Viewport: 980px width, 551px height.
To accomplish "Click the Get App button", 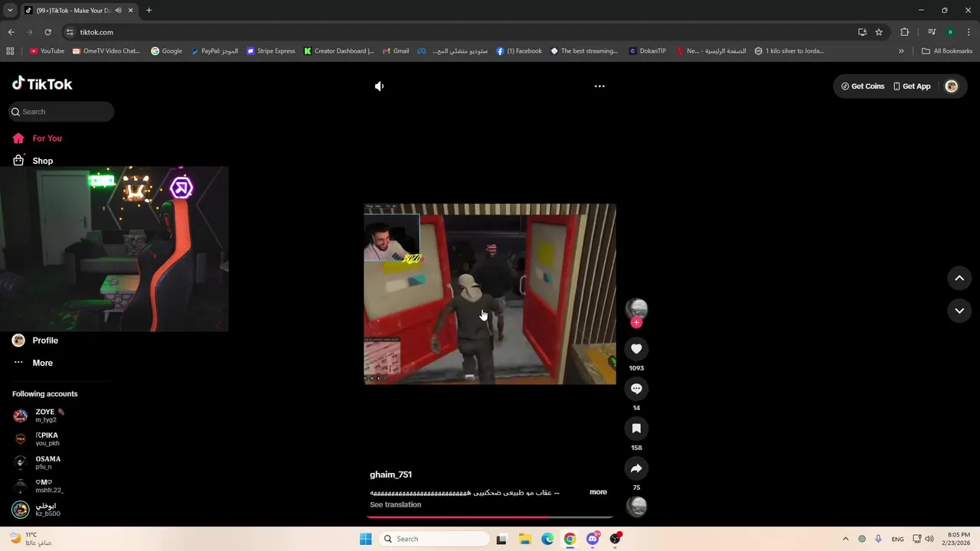I will coord(912,86).
